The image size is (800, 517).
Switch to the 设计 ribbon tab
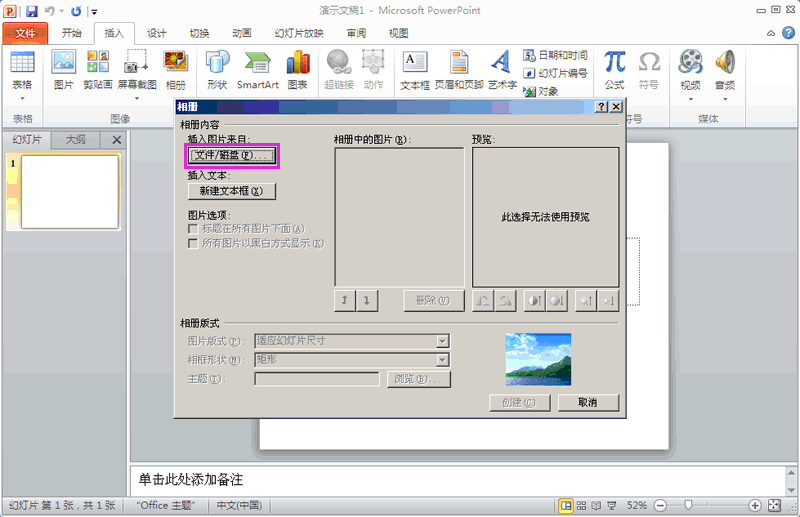[157, 33]
